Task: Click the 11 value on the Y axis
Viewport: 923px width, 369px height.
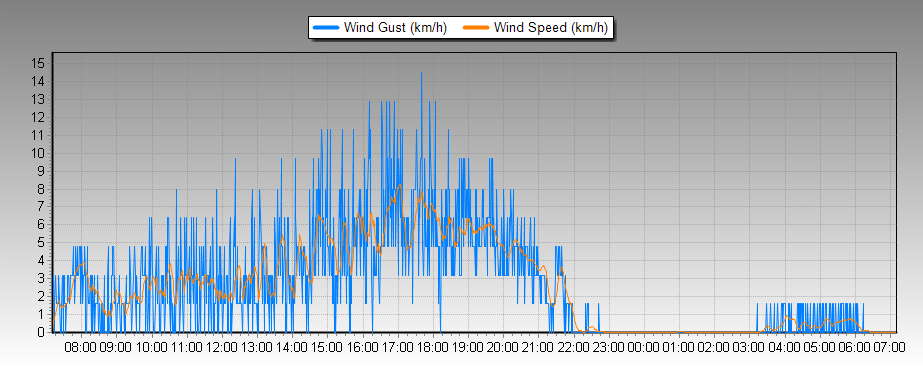Action: 38,135
